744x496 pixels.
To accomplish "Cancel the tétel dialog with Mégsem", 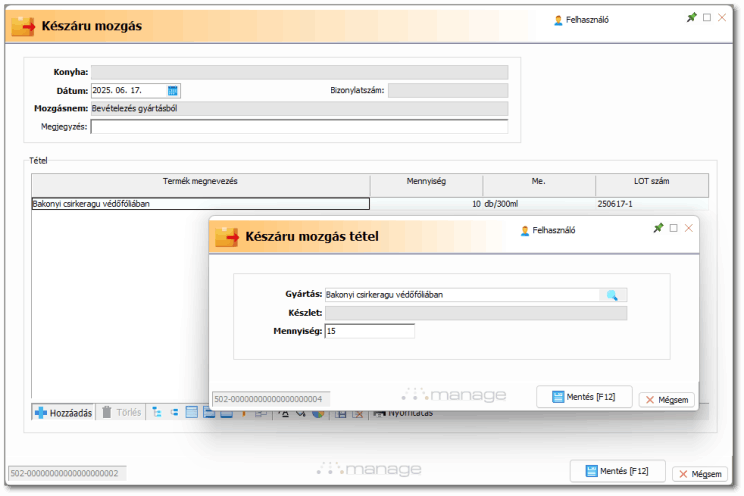I will pos(667,400).
